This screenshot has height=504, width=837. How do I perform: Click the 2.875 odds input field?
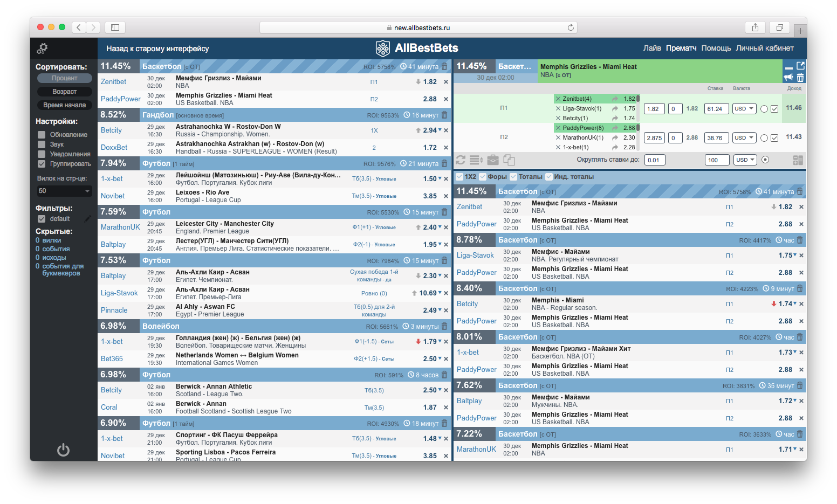point(654,138)
